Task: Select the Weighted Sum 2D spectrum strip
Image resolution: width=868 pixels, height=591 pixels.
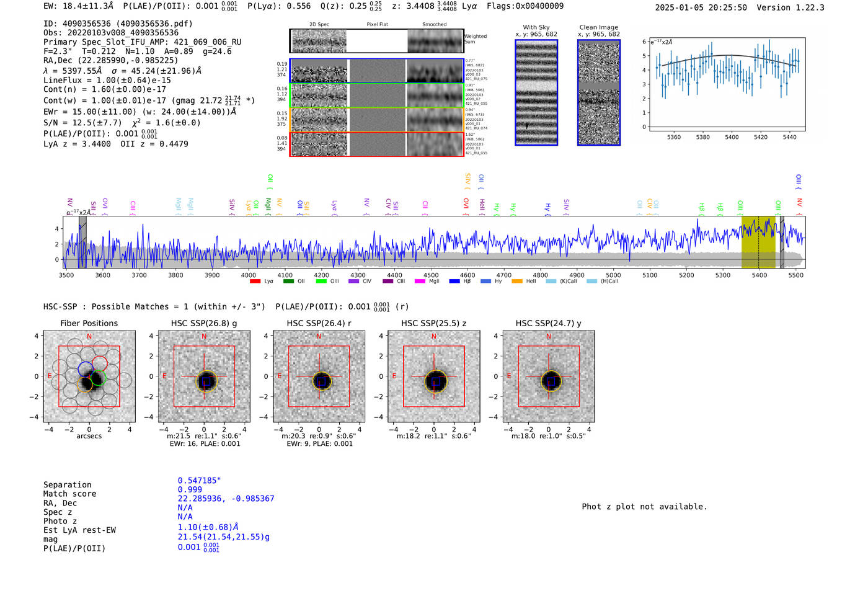Action: click(376, 41)
